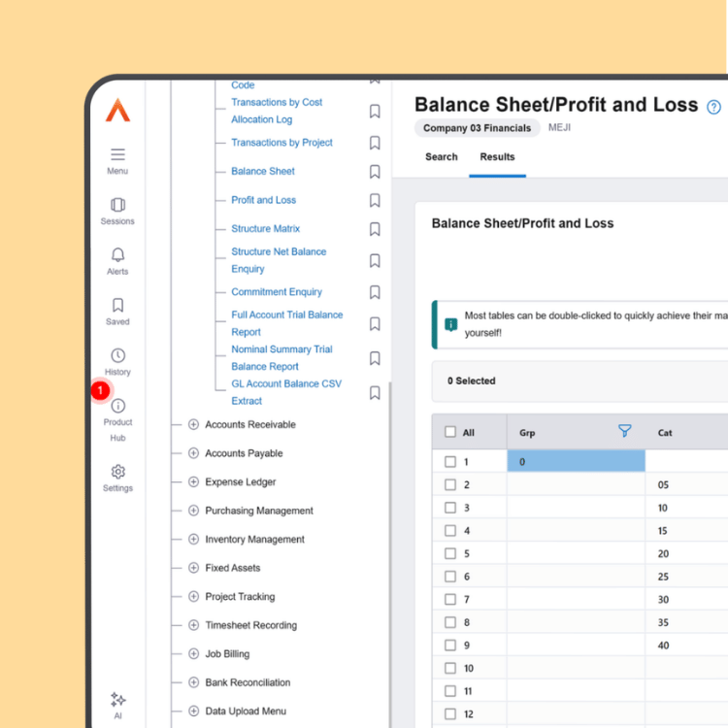Expand the Fixed Assets node
The height and width of the screenshot is (728, 728).
point(193,568)
